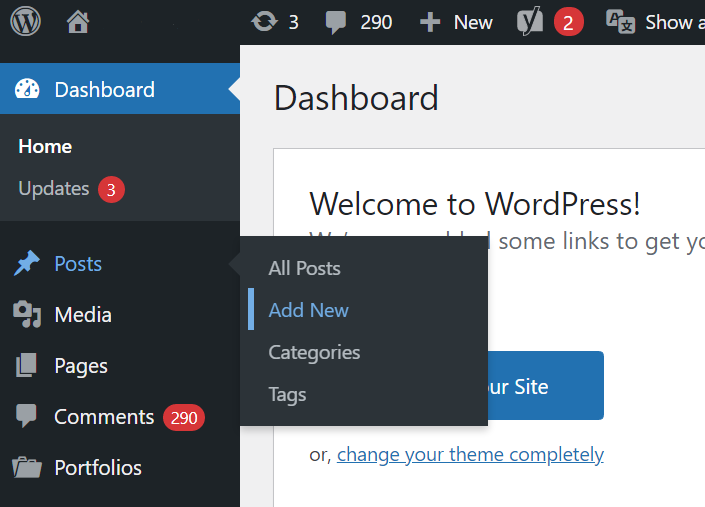Open the site home icon
This screenshot has height=507, width=705.
(x=78, y=22)
